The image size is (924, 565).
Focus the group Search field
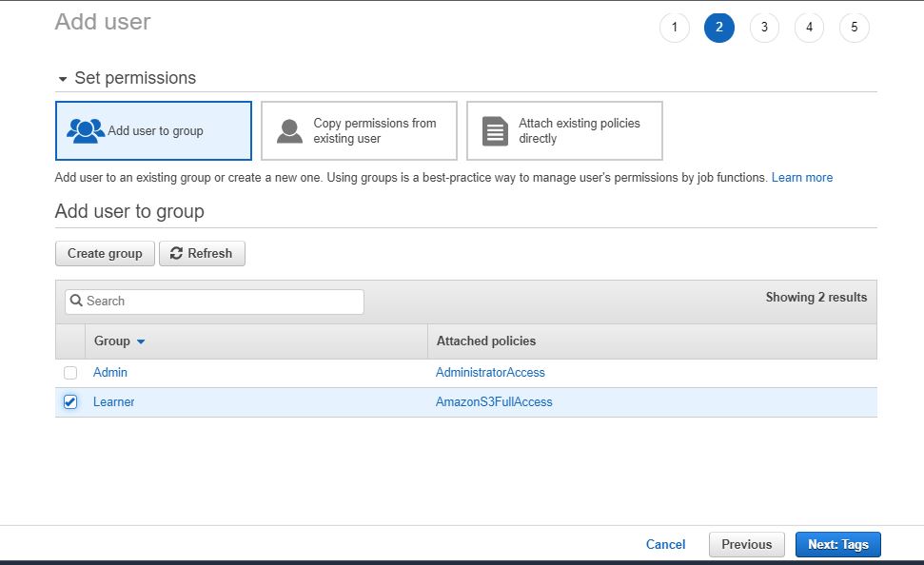pyautogui.click(x=221, y=302)
